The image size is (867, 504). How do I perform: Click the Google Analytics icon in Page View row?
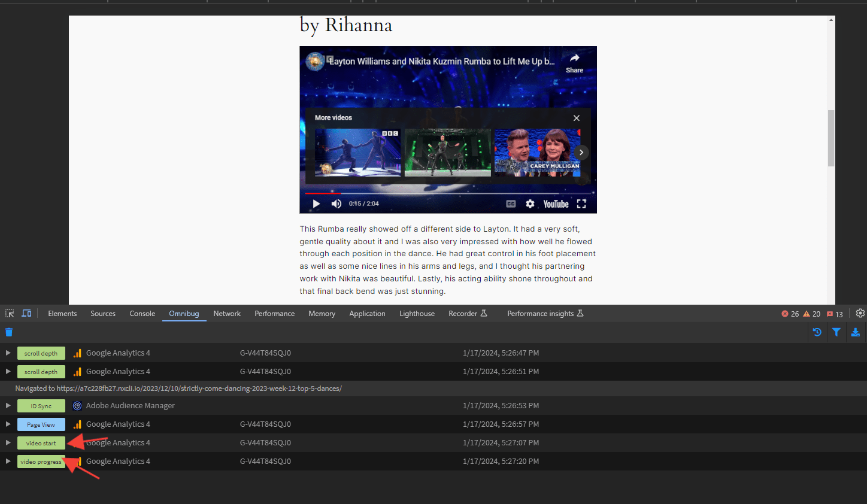pos(77,424)
